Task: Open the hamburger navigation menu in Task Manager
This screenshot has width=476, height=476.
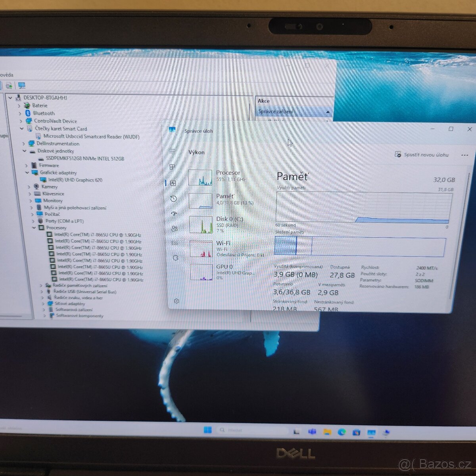Action: [172, 151]
